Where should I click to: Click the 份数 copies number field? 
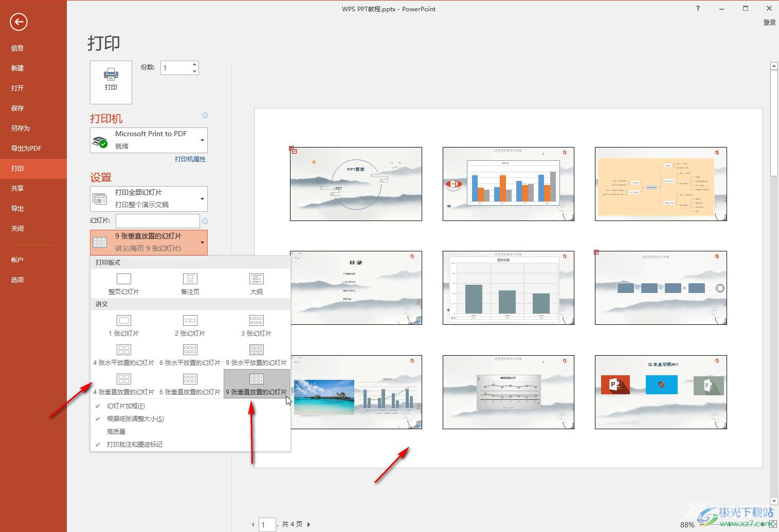[x=175, y=68]
